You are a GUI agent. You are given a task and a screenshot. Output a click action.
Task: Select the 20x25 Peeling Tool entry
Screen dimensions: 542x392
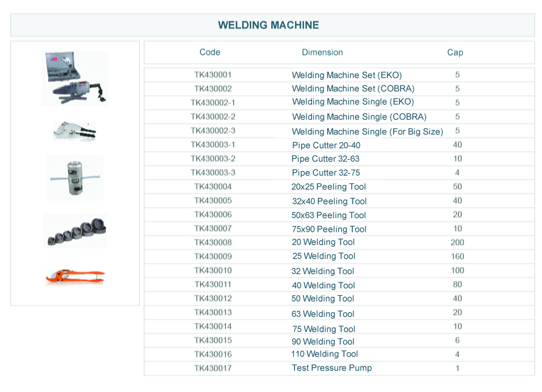[x=328, y=187]
